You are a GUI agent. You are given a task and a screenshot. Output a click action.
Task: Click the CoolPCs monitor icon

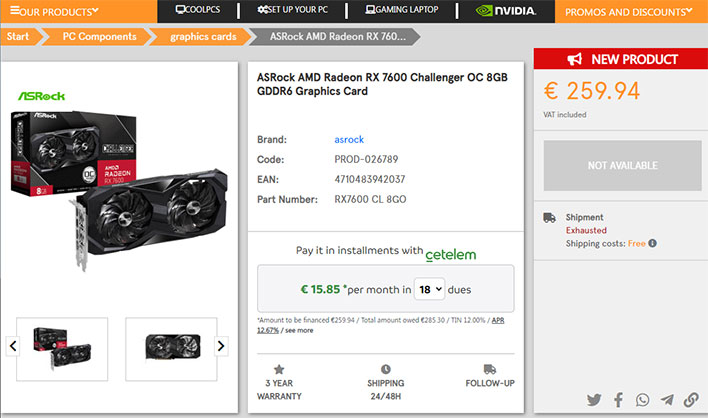(180, 9)
